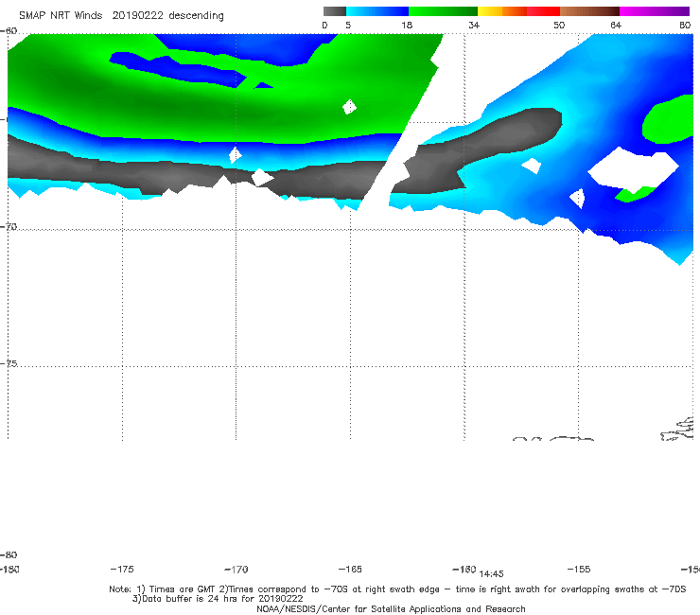Click the word "descending" in the title

pyautogui.click(x=196, y=16)
